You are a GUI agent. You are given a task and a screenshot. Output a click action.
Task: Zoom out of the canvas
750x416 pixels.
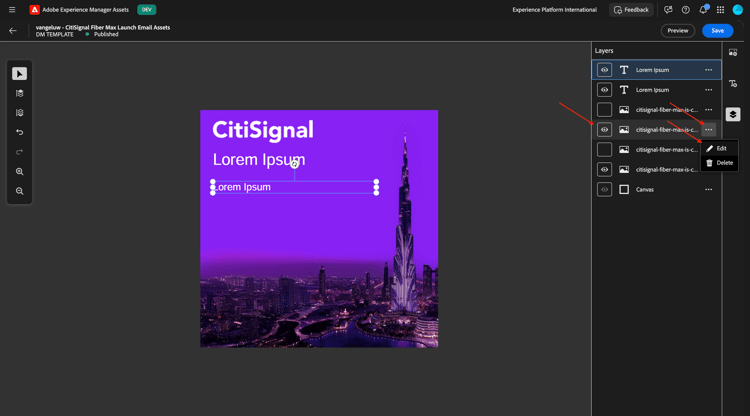[x=20, y=191]
